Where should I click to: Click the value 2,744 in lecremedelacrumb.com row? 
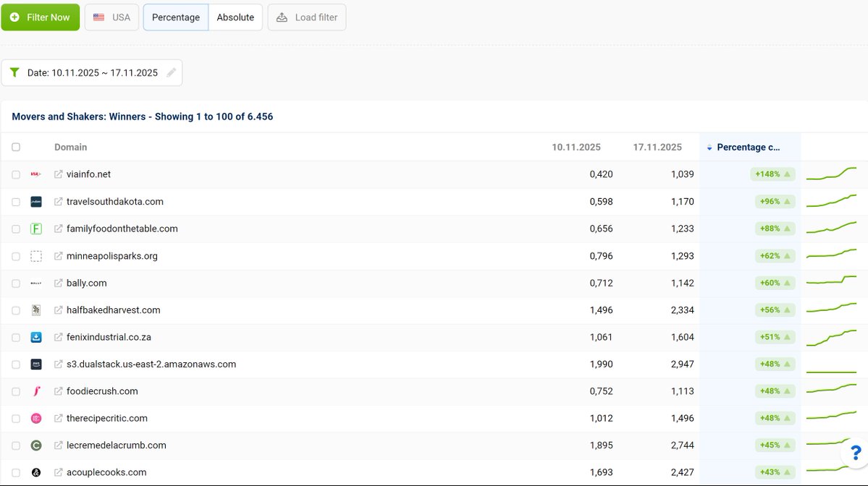(682, 445)
